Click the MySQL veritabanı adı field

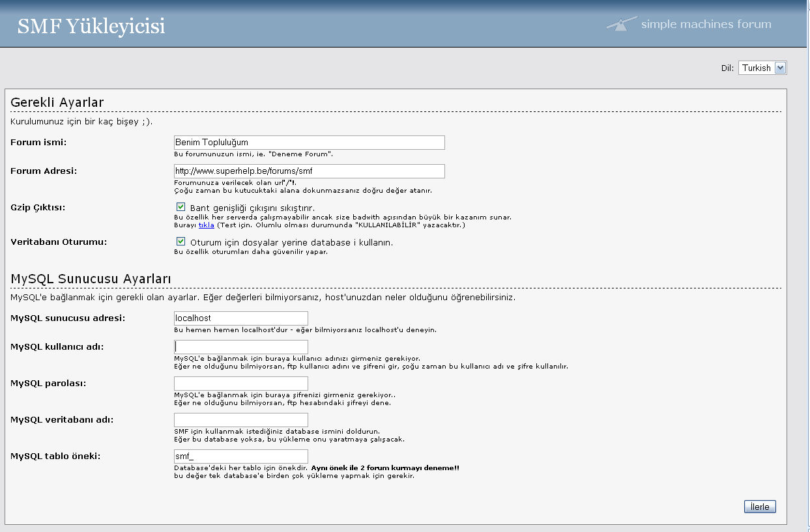[241, 420]
